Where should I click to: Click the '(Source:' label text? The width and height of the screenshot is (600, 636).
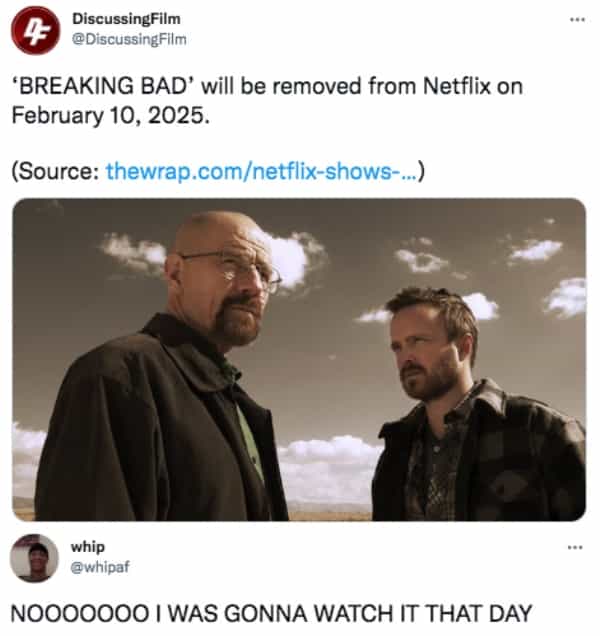point(57,171)
